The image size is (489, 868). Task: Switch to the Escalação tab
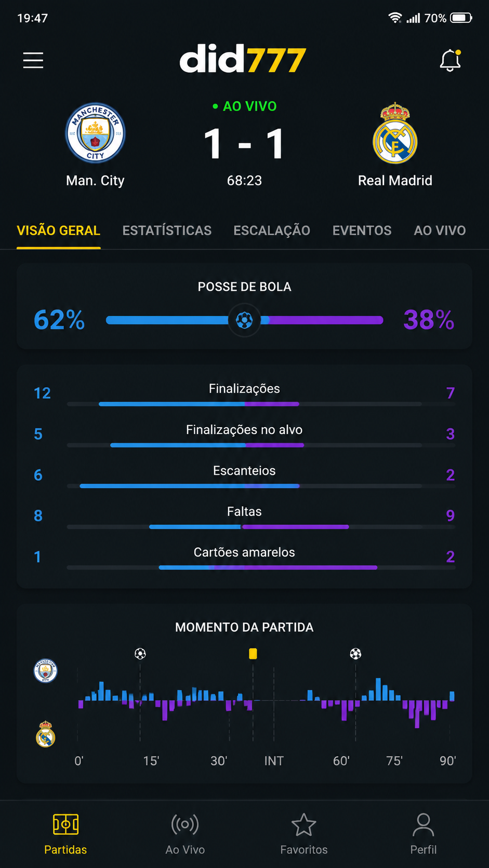tap(272, 230)
